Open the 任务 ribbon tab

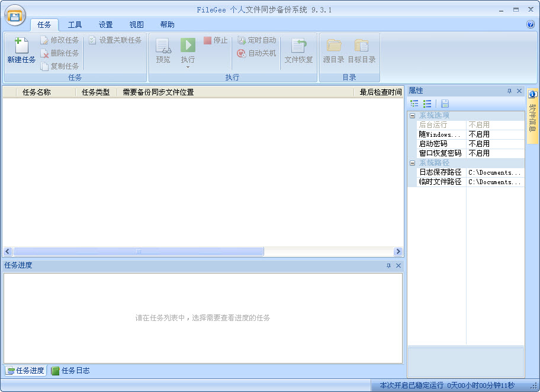pos(44,25)
